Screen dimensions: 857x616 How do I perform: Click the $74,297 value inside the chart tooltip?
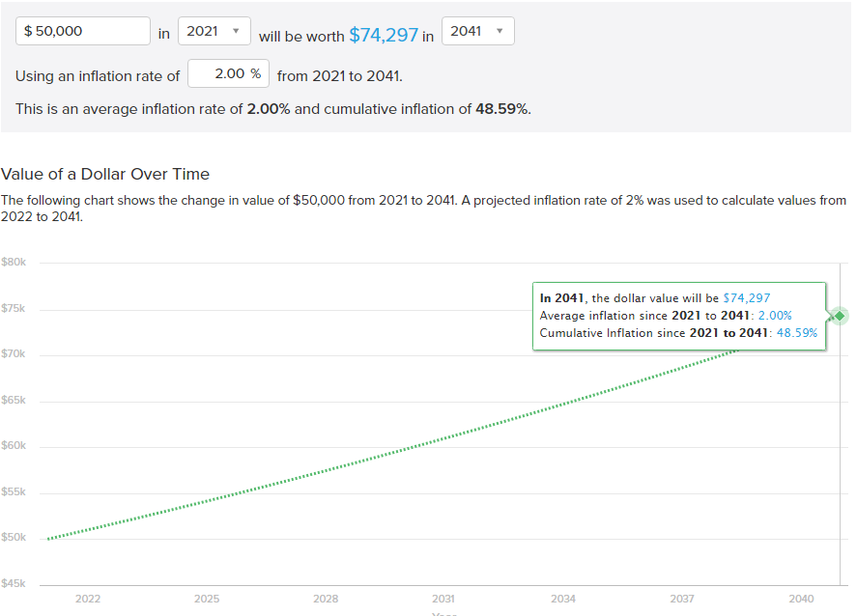coord(747,298)
